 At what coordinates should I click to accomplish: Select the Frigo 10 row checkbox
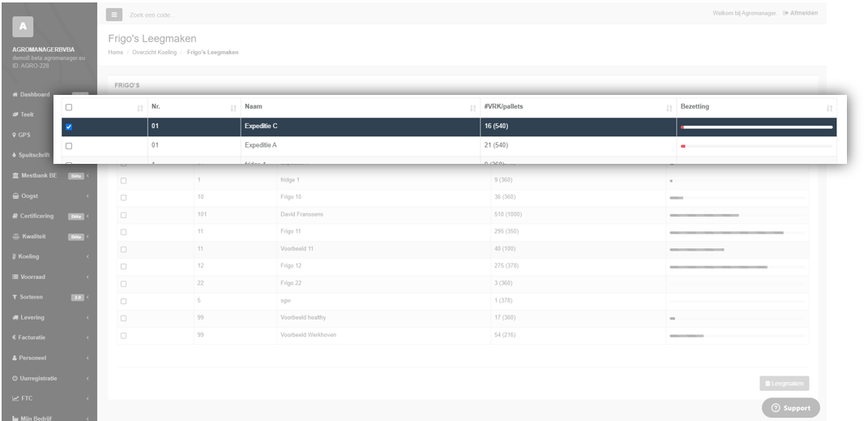pyautogui.click(x=123, y=198)
